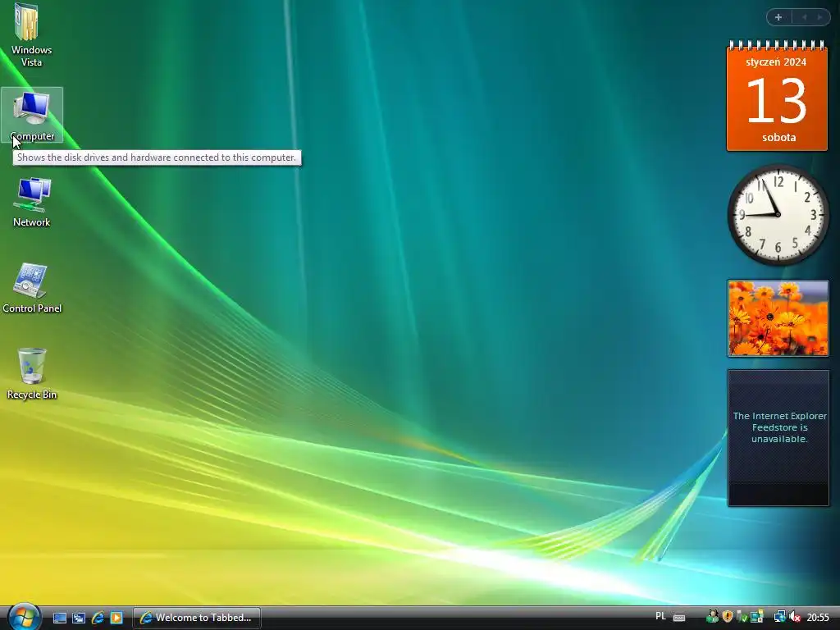Open the network connection tray icon

[779, 617]
